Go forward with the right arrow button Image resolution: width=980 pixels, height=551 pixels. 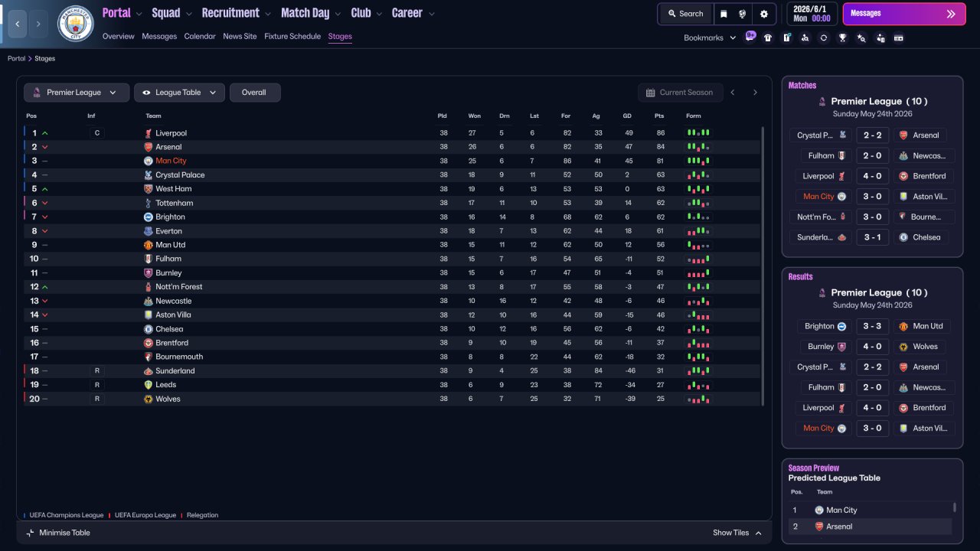[x=38, y=24]
